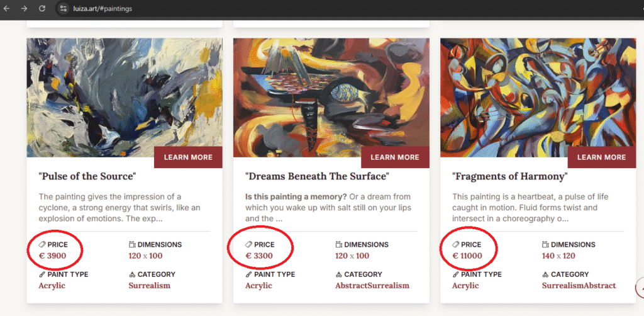644x316 pixels.
Task: Click dimensions icon on Dreams Beneath The Surface
Action: tap(339, 244)
